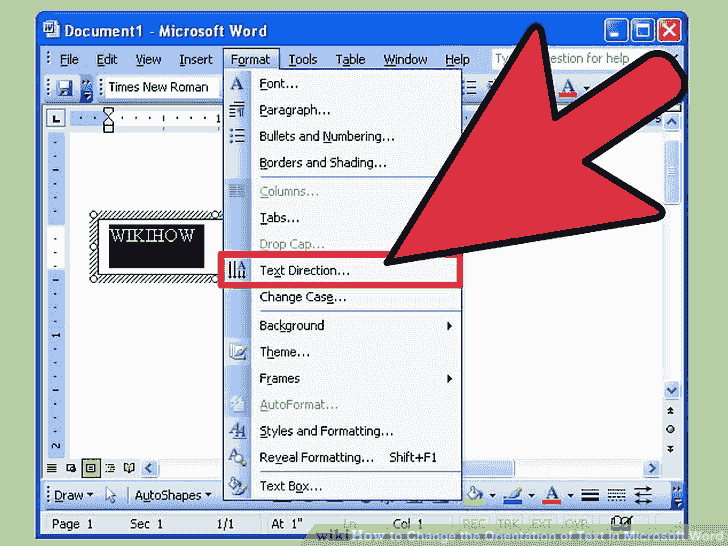The width and height of the screenshot is (728, 546).
Task: Open the Line Color dropdown arrow
Action: pyautogui.click(x=531, y=495)
